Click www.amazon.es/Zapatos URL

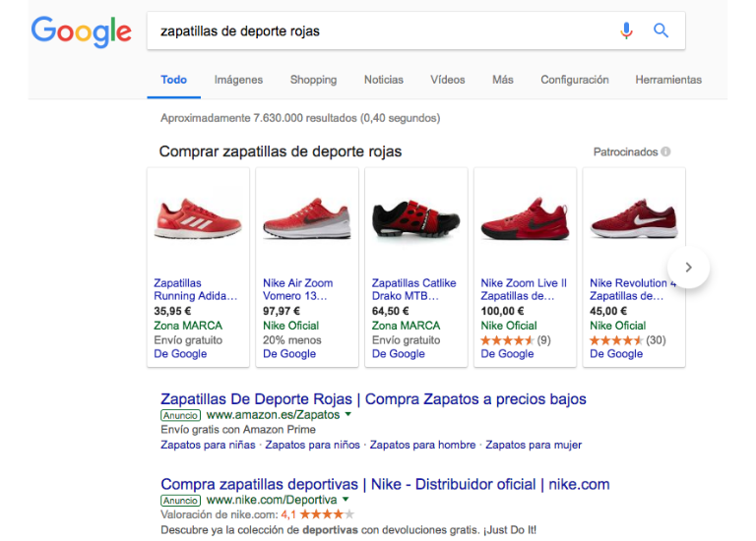tap(273, 415)
